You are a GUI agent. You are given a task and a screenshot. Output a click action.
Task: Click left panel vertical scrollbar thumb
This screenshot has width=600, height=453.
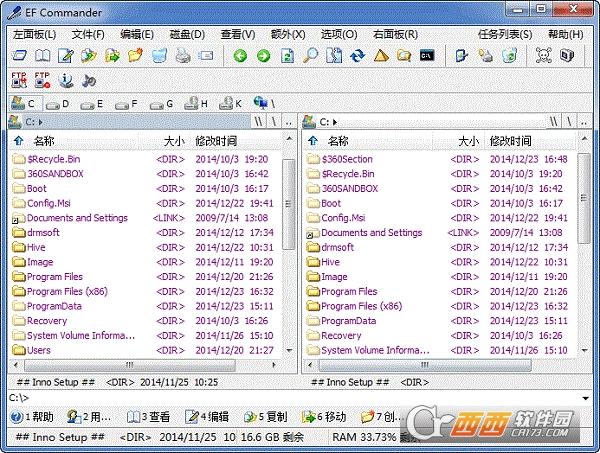[289, 204]
